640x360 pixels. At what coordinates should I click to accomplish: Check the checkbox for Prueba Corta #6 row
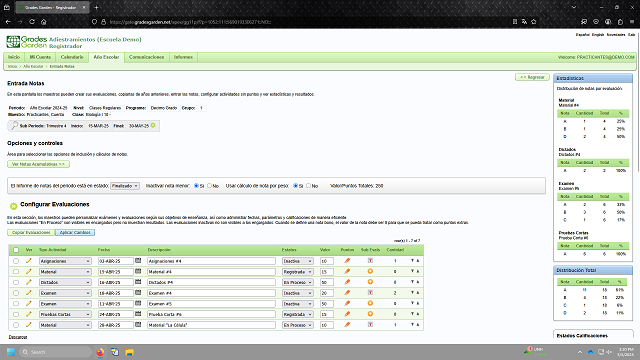(x=16, y=314)
